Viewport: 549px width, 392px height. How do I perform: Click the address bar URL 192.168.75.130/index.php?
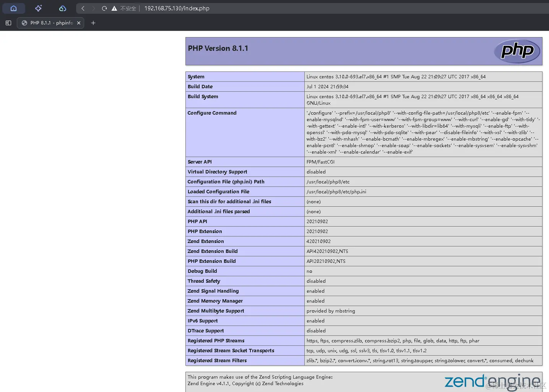pos(177,8)
